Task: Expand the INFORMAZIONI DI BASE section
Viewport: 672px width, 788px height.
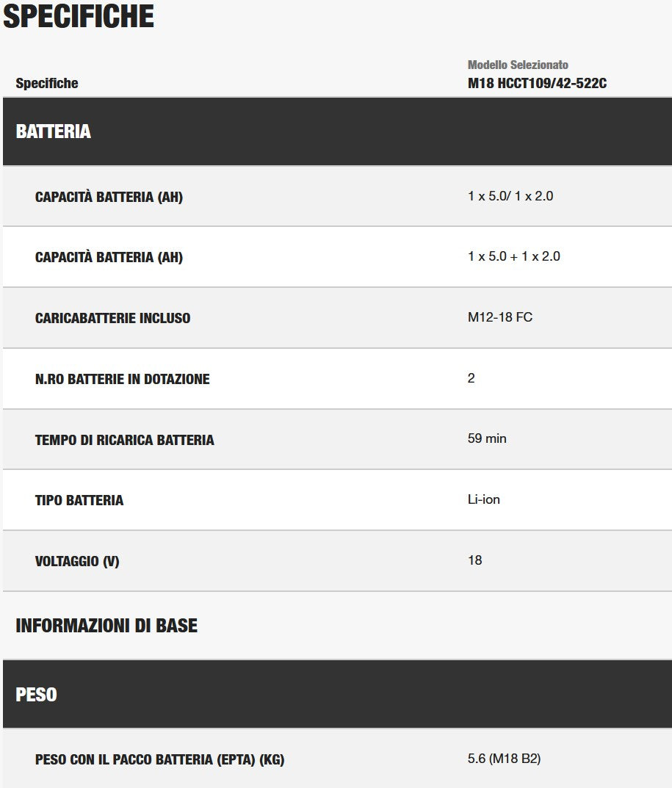Action: 106,626
